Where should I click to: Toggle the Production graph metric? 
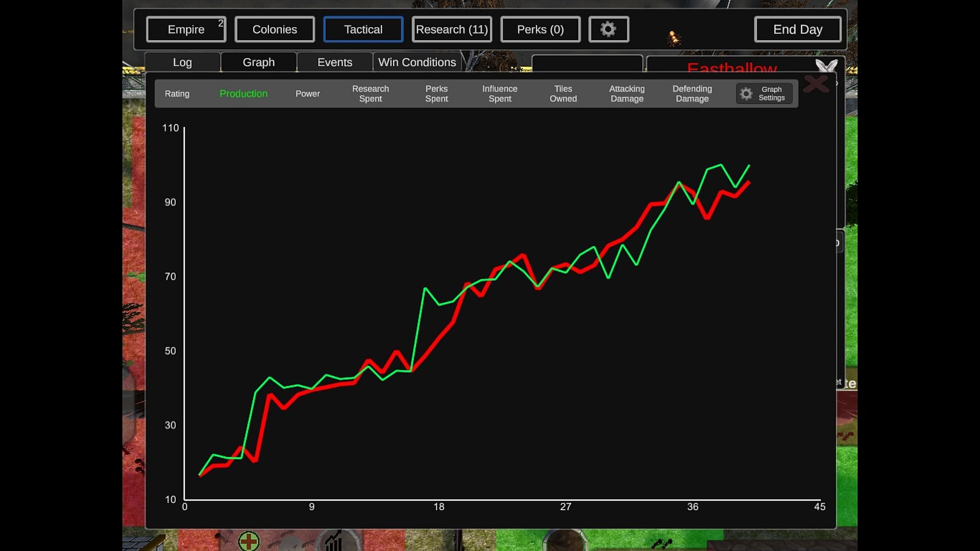click(x=243, y=94)
